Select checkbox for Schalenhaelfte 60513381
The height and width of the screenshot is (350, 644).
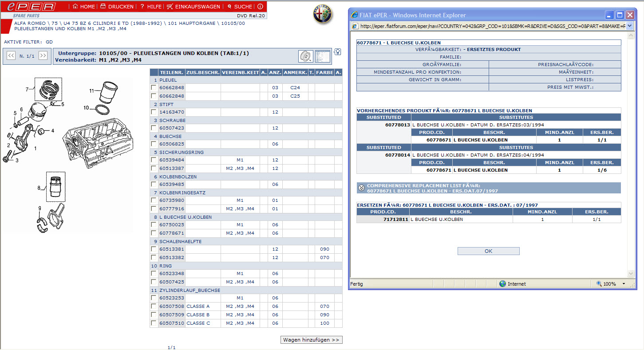pyautogui.click(x=154, y=249)
